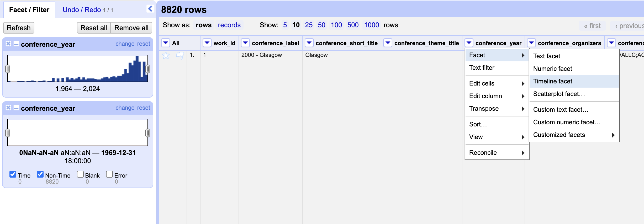Collapse the left facet panel arrow
Viewport: 644px width, 224px height.
(x=150, y=9)
